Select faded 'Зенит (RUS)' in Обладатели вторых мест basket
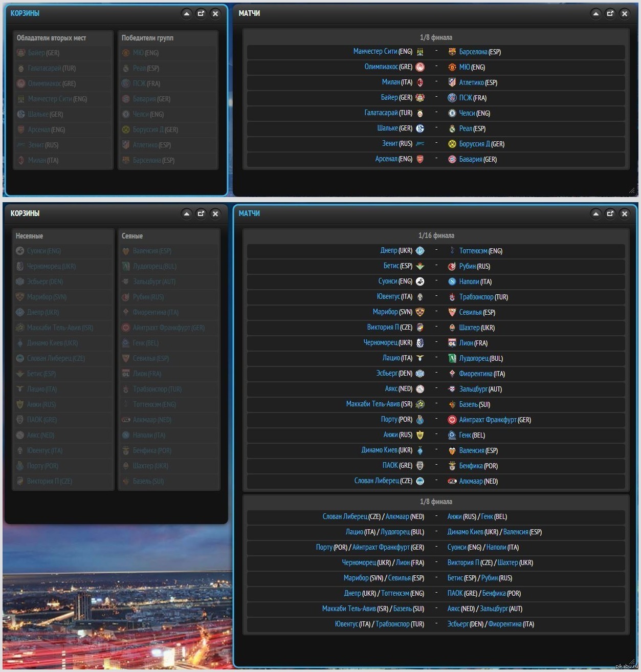Viewport: 641px width, 672px height. [43, 145]
